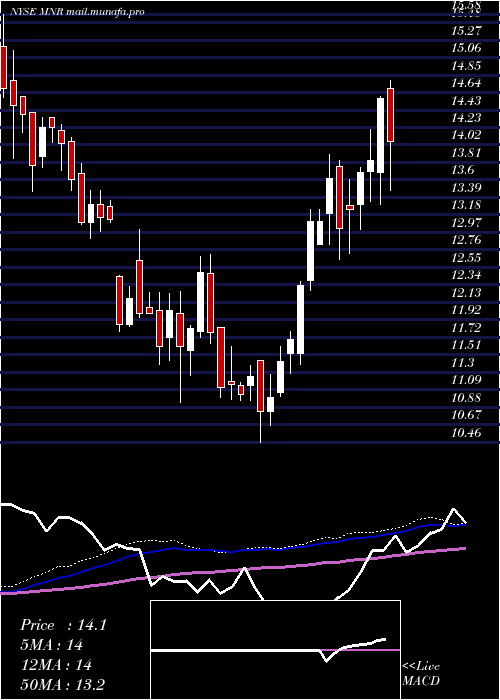Screen dimensions: 500x700
Task: Click the 14.43 price axis label
Action: [467, 101]
